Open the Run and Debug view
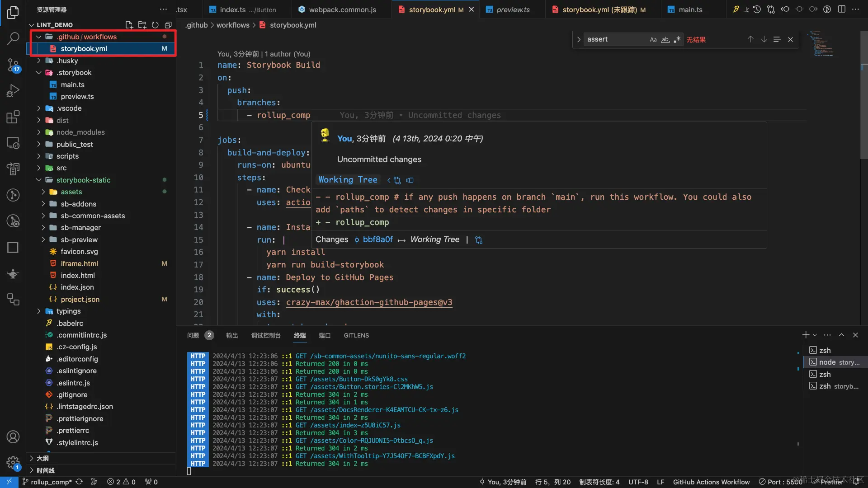The image size is (868, 488). [x=13, y=90]
